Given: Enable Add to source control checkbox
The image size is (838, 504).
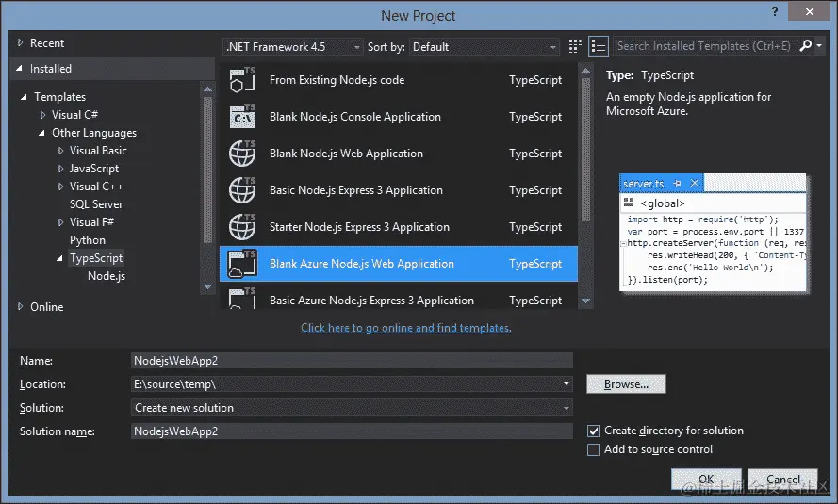Looking at the screenshot, I should click(x=593, y=450).
